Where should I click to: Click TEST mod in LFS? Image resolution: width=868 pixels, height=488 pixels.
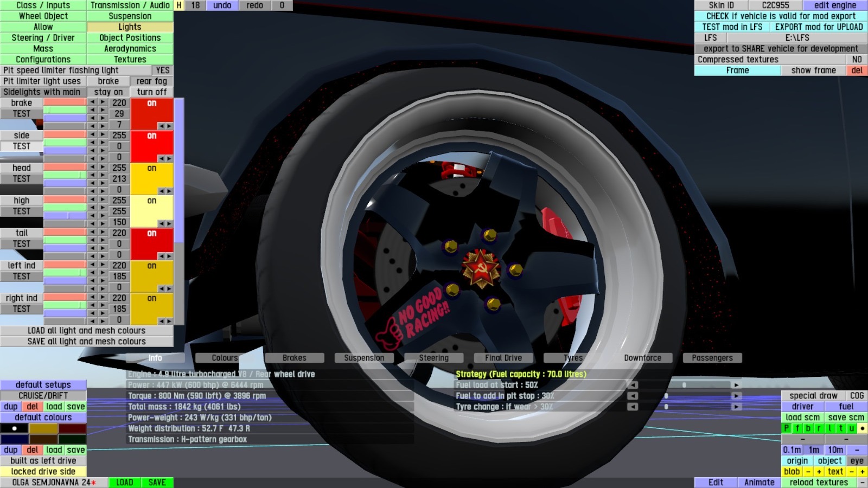[732, 27]
